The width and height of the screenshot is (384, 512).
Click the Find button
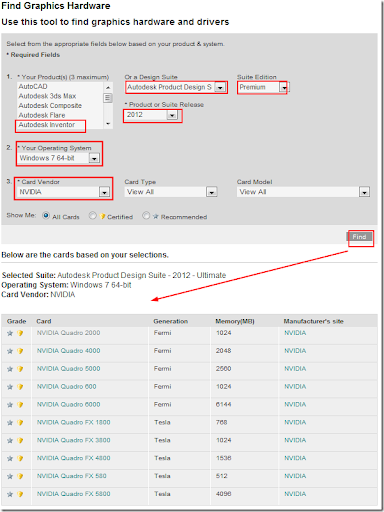pos(359,237)
